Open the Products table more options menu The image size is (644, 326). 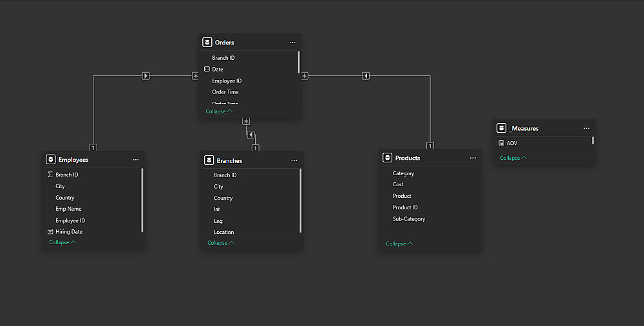coord(473,158)
